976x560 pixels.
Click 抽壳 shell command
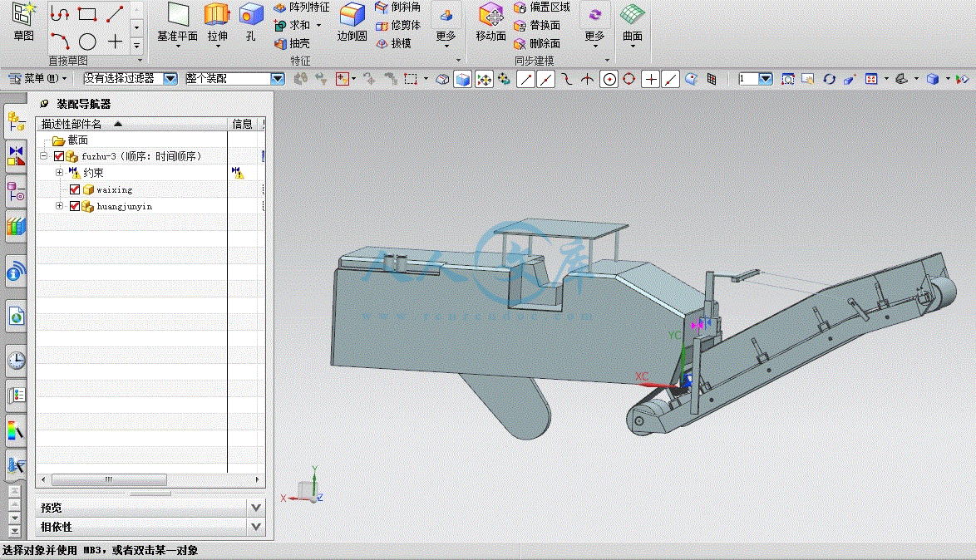tap(292, 43)
